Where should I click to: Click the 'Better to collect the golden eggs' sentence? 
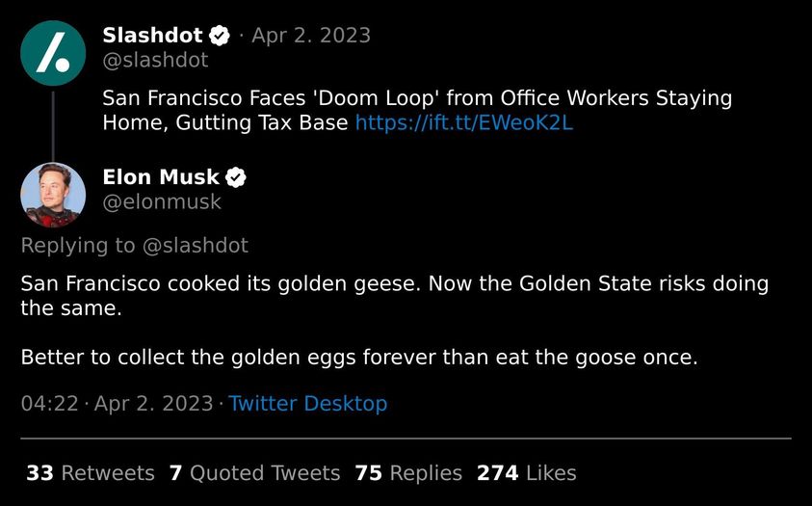(359, 358)
